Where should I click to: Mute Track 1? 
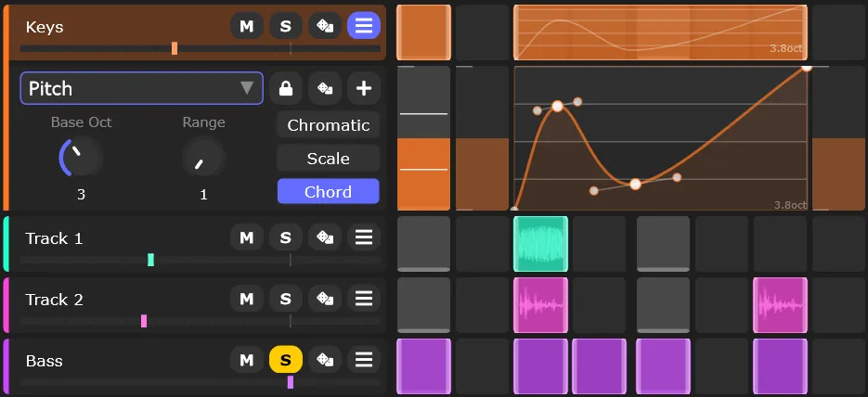246,237
